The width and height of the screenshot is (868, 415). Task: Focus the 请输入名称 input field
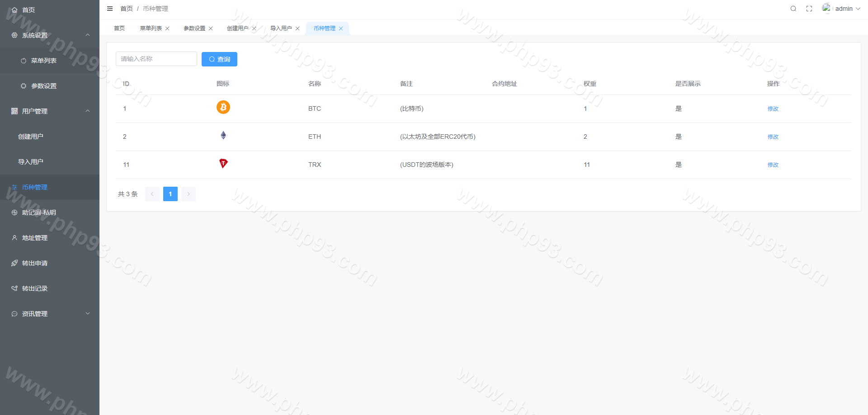click(x=156, y=59)
